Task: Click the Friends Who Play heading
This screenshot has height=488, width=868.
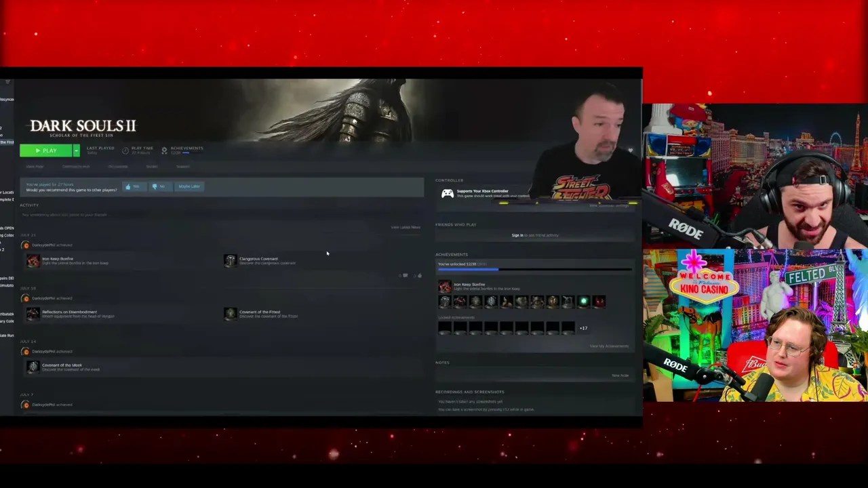Action: click(456, 224)
